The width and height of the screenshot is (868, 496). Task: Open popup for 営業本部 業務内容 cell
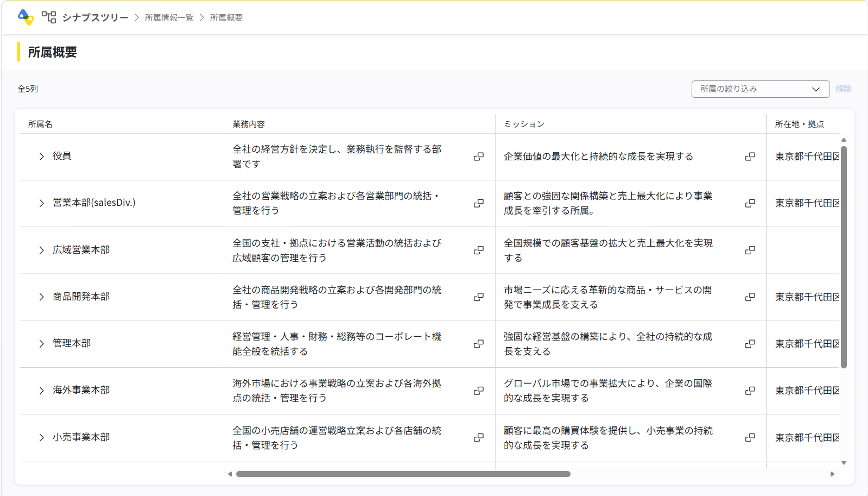point(479,203)
